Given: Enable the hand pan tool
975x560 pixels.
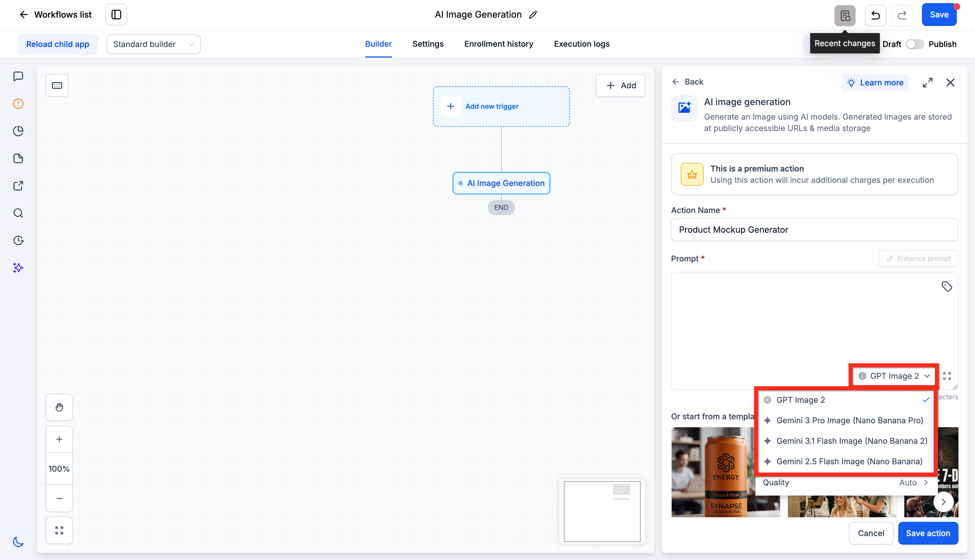Looking at the screenshot, I should [59, 407].
